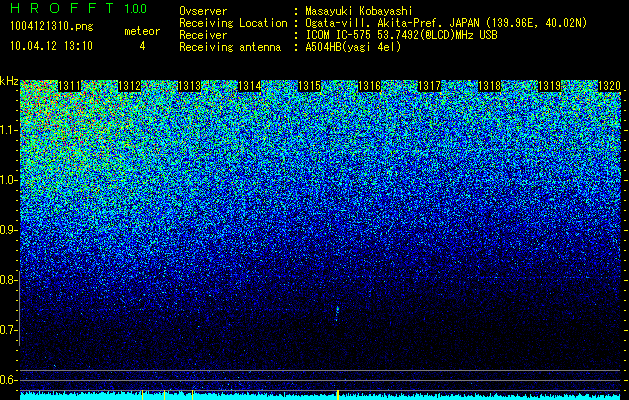Image resolution: width=629 pixels, height=400 pixels.
Task: Click the ICOM IC-575 receiver text
Action: click(x=401, y=35)
